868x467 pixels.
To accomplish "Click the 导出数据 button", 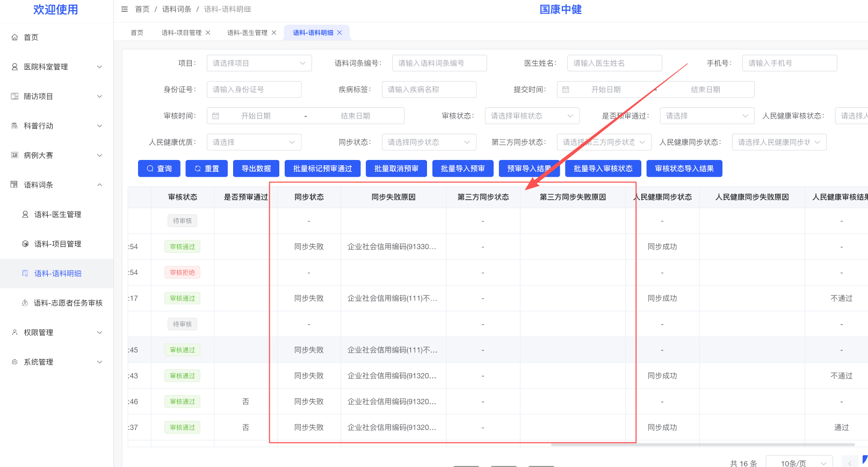I will [256, 169].
